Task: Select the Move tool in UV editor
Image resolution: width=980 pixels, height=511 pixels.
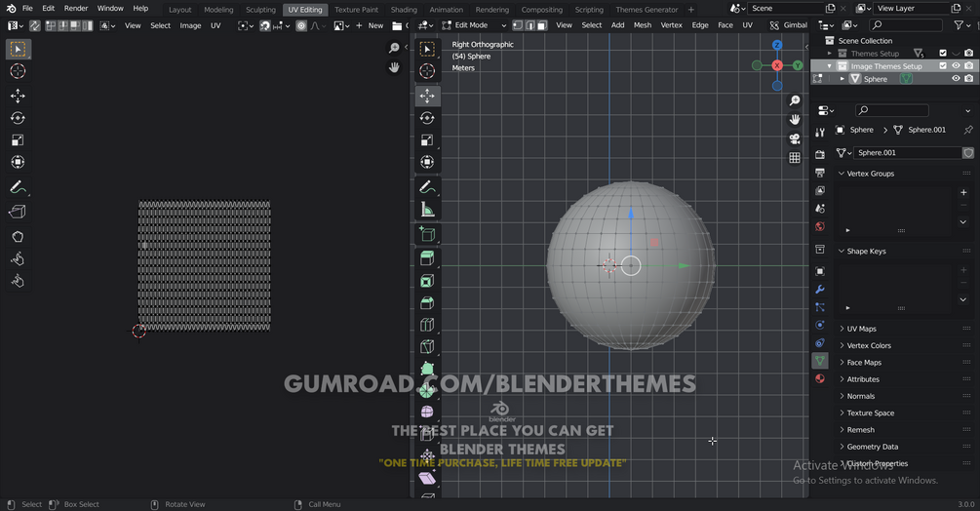Action: (18, 96)
